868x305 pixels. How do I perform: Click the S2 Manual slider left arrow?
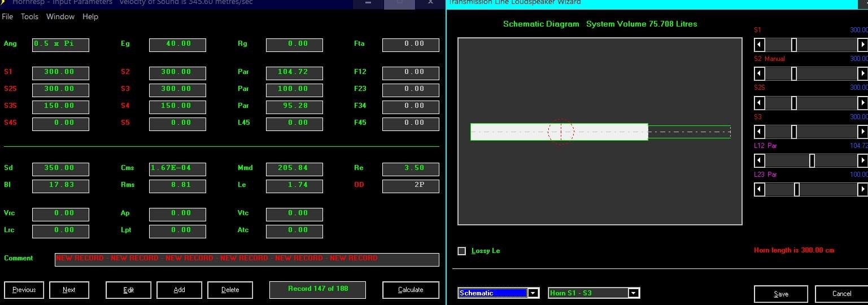[x=760, y=73]
